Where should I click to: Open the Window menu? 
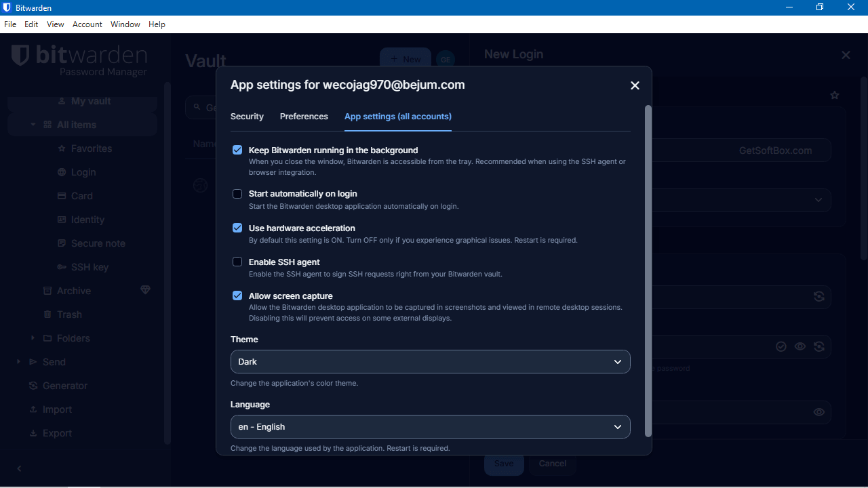(x=125, y=24)
